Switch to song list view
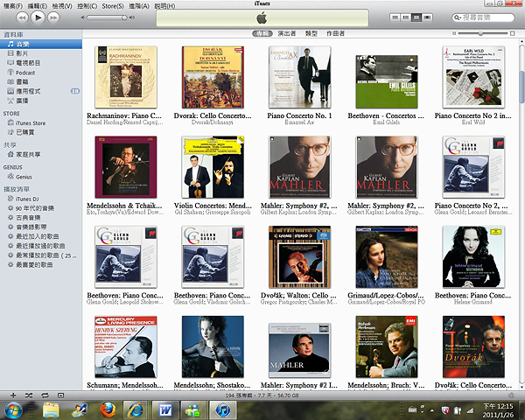 [x=395, y=17]
